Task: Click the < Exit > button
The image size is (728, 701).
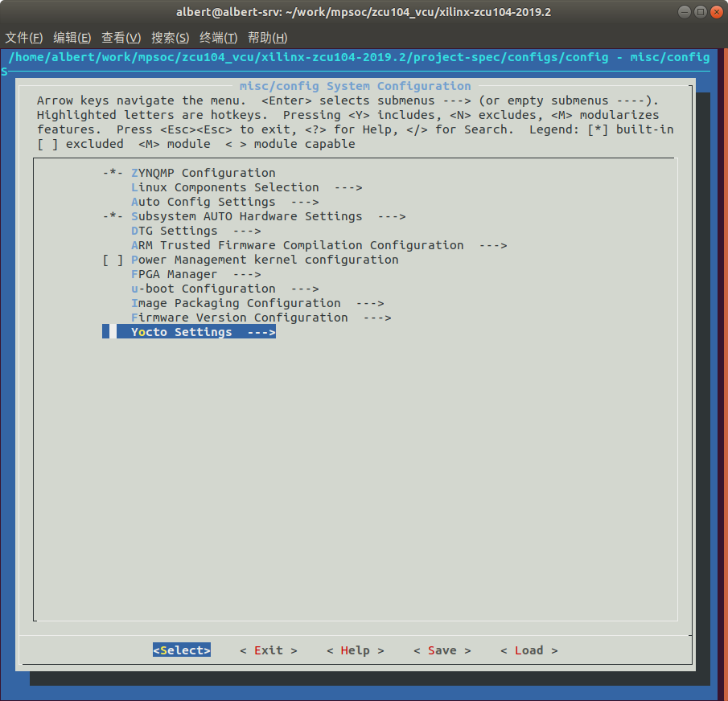Action: click(x=269, y=650)
